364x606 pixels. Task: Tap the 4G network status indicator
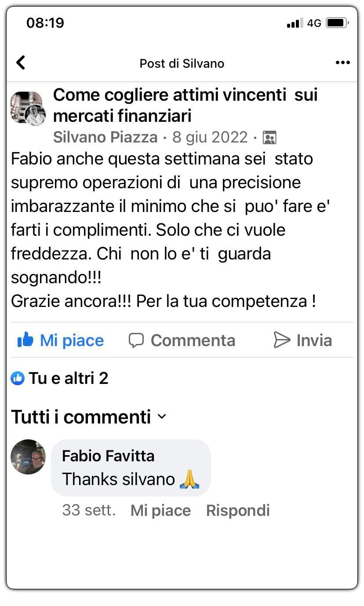click(314, 23)
